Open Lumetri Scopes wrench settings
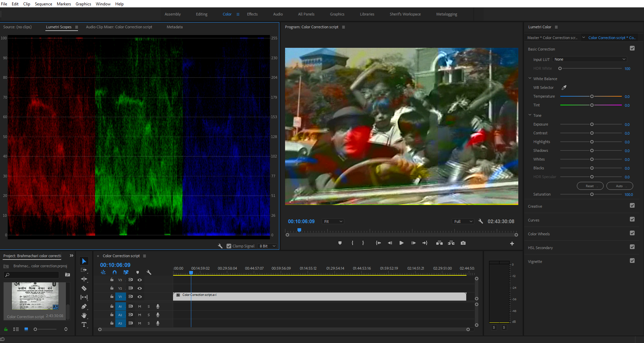This screenshot has width=644, height=343. [220, 246]
